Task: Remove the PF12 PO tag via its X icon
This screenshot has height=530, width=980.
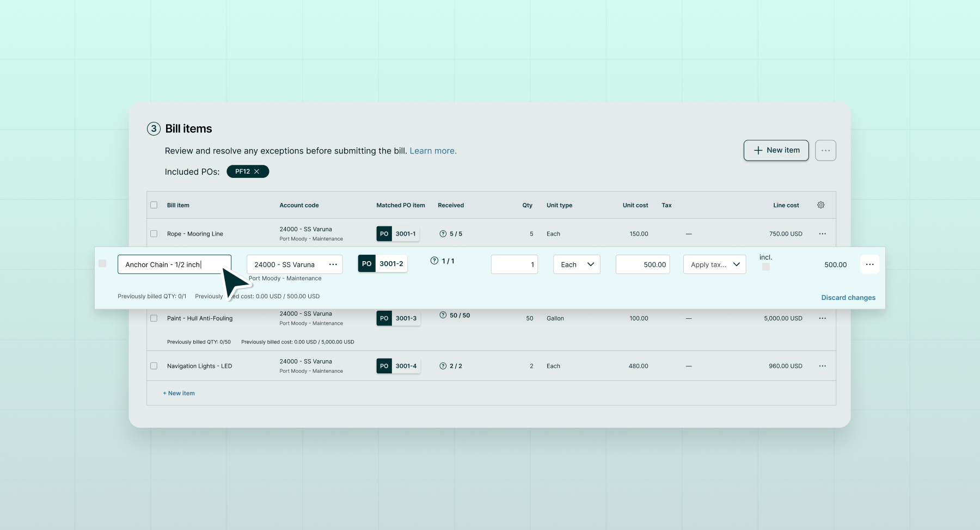Action: [258, 171]
